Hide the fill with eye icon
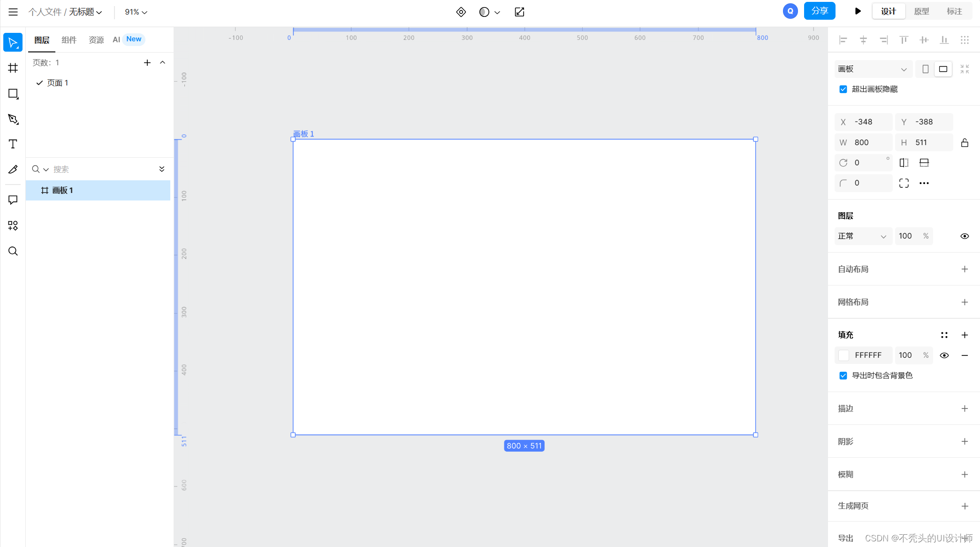The width and height of the screenshot is (980, 547). click(x=944, y=355)
